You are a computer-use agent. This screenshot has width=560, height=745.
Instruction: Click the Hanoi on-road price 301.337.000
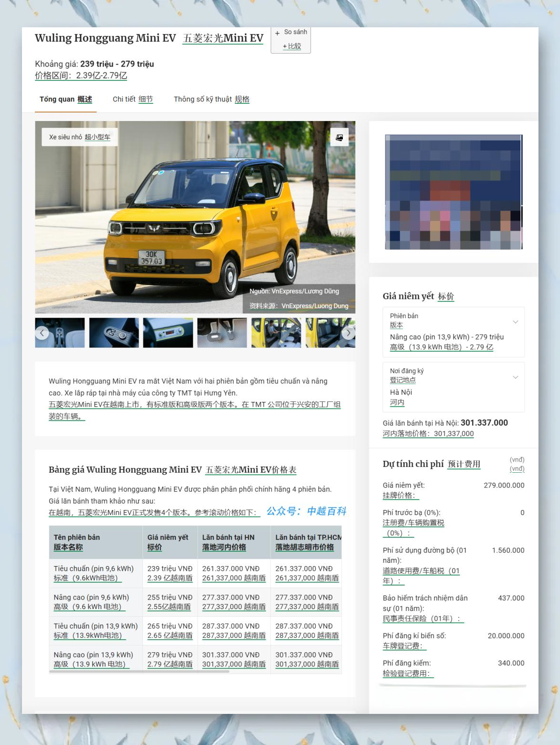click(x=484, y=423)
